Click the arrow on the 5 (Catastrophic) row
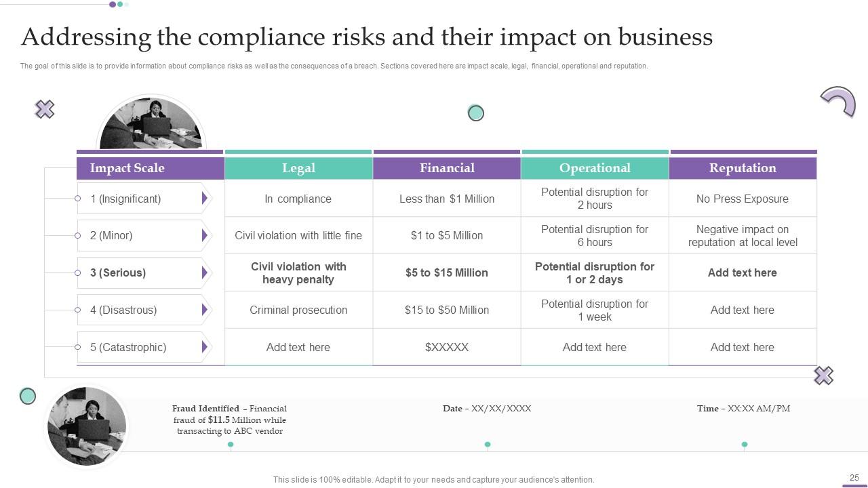The height and width of the screenshot is (488, 868). [204, 347]
